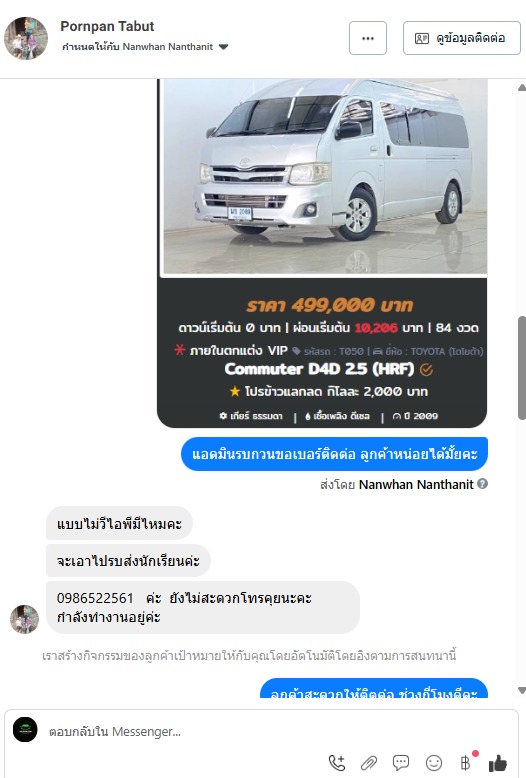Click the chat scrollbar thumb

pos(522,368)
